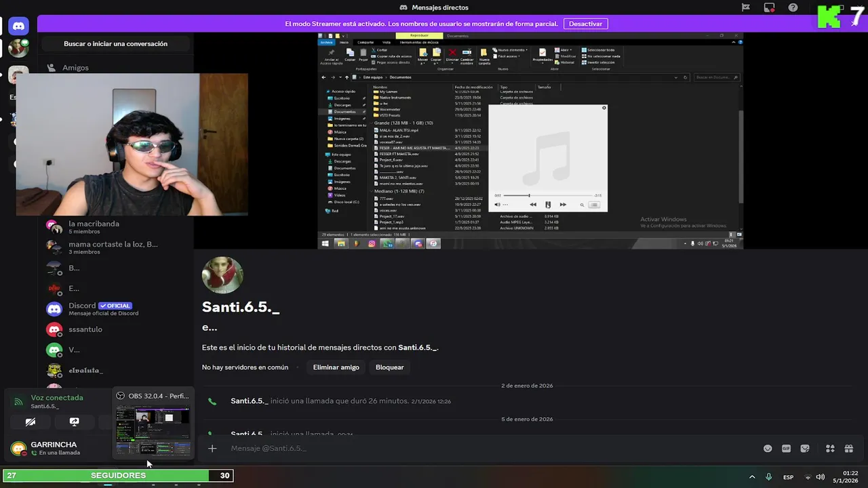868x488 pixels.
Task: Click the Santi.6.5._ name on the 26-minute call
Action: pos(249,401)
